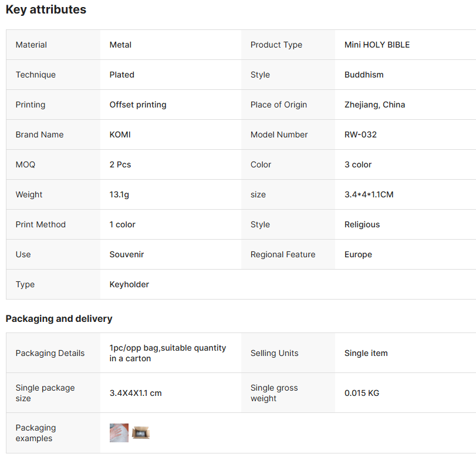
Task: Open the cardboard box packaging example thumbnail
Action: tap(141, 433)
